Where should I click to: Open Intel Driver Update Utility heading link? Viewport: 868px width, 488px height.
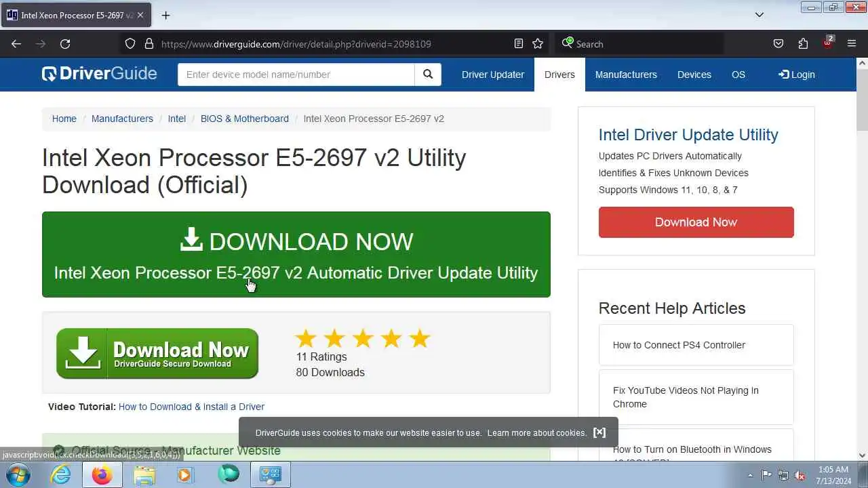(x=688, y=135)
